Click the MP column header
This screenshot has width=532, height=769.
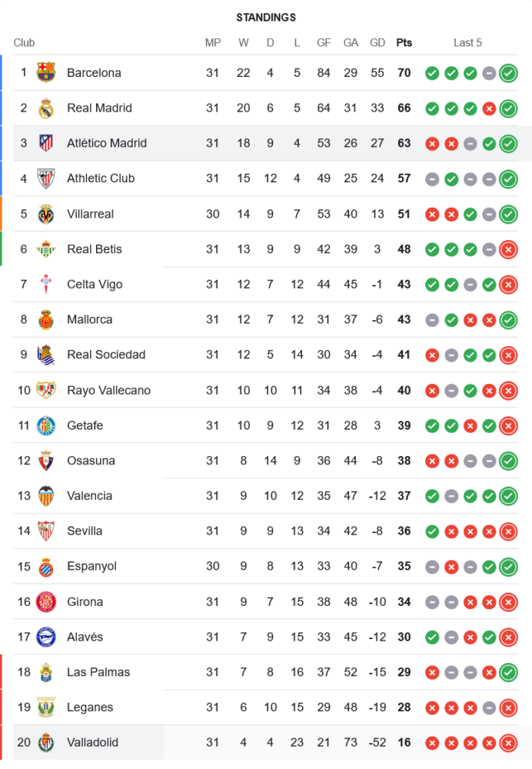click(213, 43)
